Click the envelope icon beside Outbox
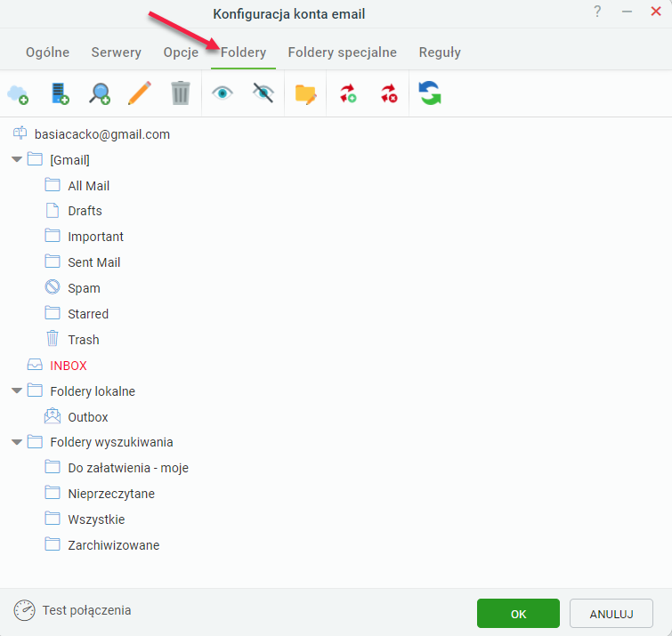Screen dimensions: 672x636 click(53, 416)
